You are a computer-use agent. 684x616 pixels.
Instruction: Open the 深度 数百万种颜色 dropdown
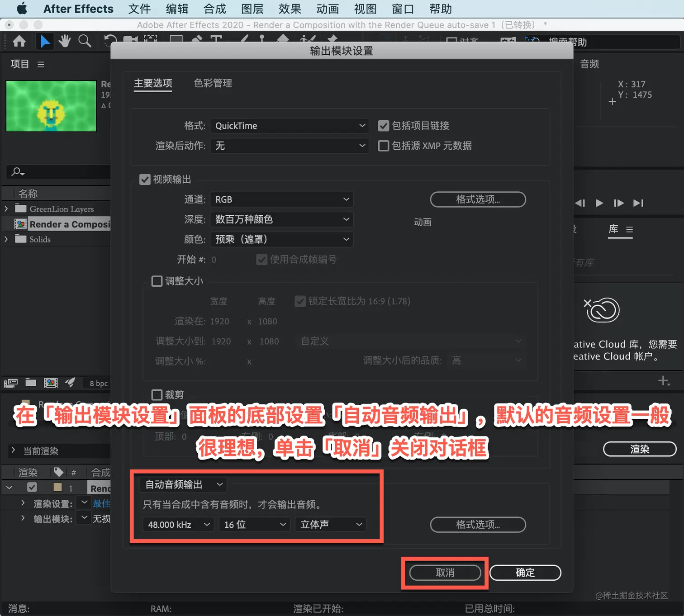pyautogui.click(x=282, y=219)
